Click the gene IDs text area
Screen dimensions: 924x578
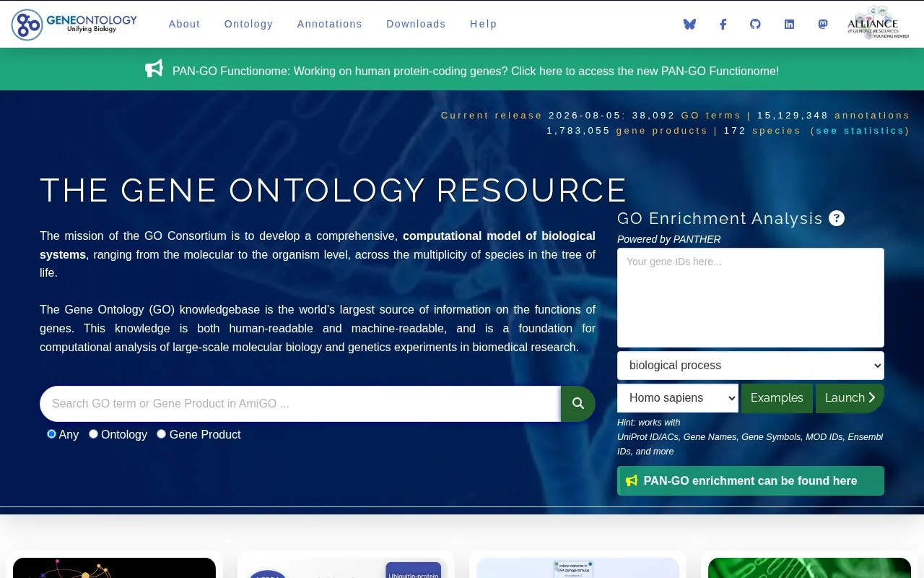point(751,298)
